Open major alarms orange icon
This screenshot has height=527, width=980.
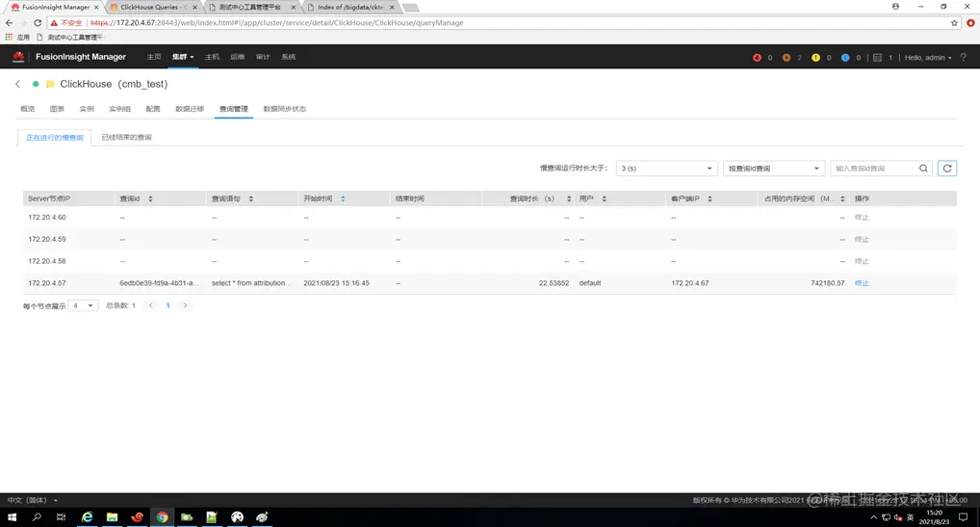click(x=787, y=58)
